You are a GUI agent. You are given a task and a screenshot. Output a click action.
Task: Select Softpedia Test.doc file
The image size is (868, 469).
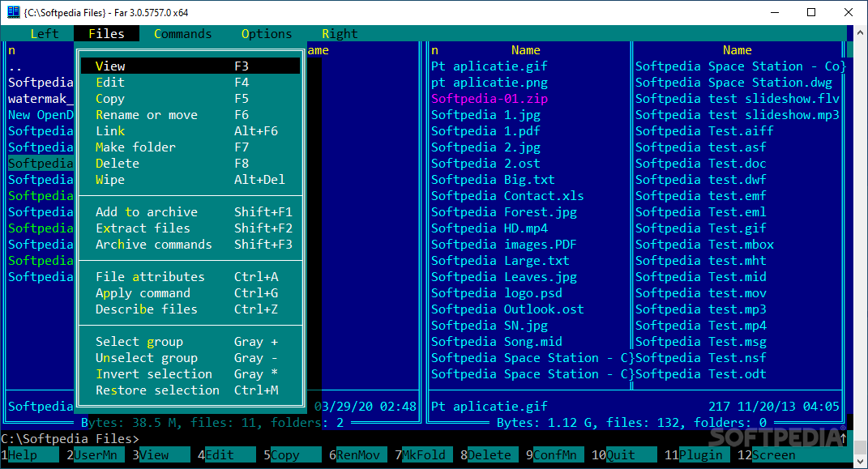(x=701, y=163)
